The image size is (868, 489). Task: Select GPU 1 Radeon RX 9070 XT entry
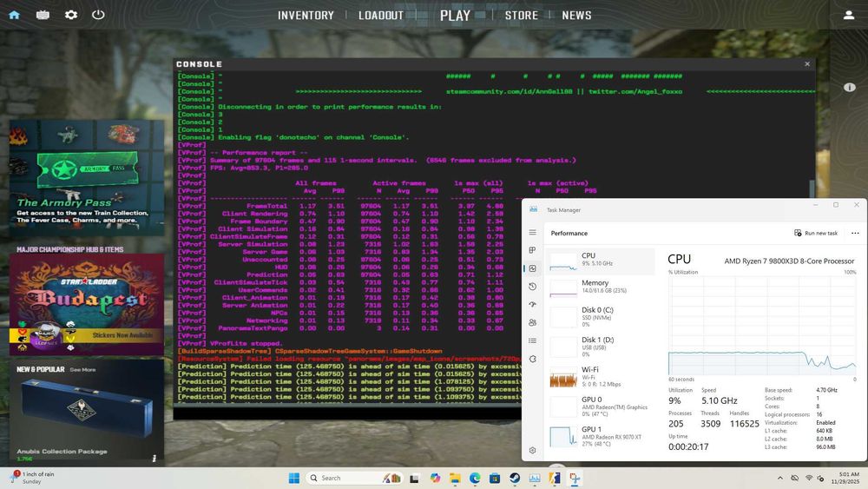coord(601,436)
